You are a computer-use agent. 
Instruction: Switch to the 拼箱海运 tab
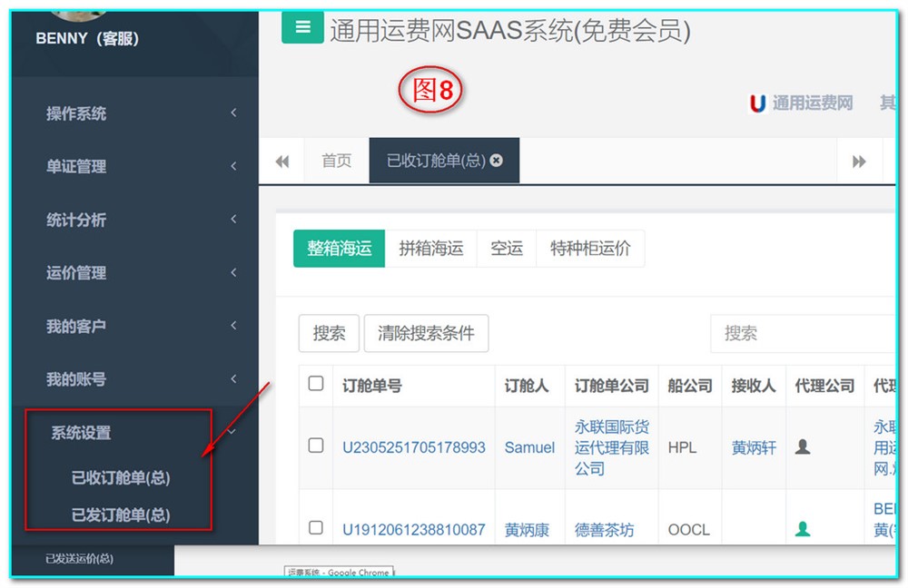(430, 249)
